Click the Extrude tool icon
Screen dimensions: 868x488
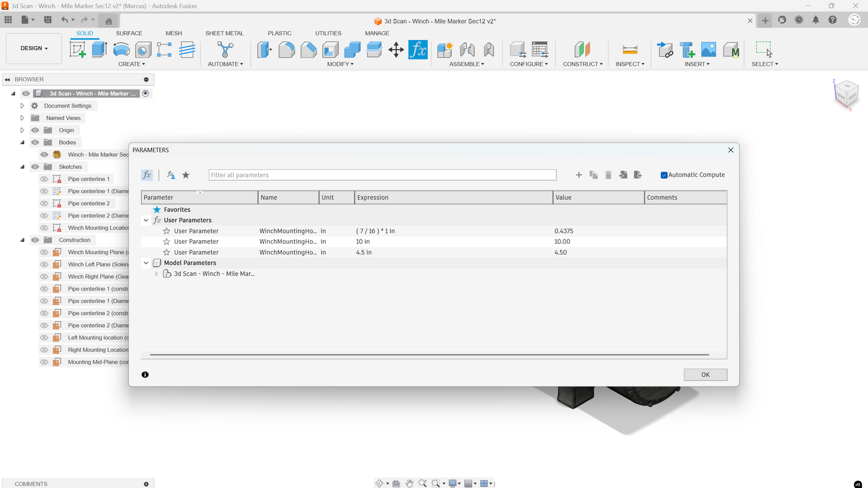(x=99, y=50)
